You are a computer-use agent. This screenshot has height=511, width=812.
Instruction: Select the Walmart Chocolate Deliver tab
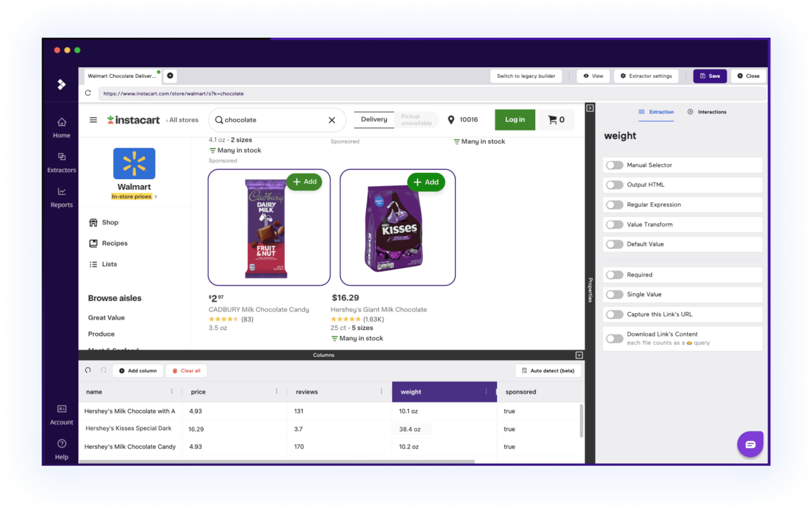122,76
